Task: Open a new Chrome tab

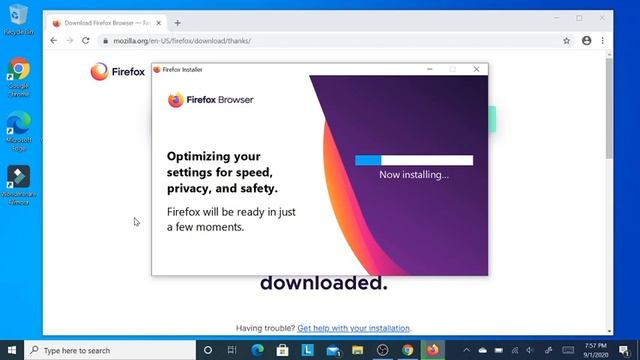Action: 177,23
